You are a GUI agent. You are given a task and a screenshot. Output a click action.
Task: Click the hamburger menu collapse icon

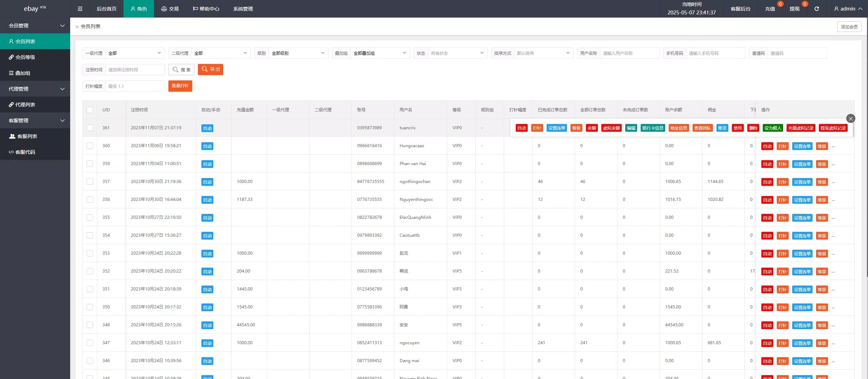click(80, 9)
